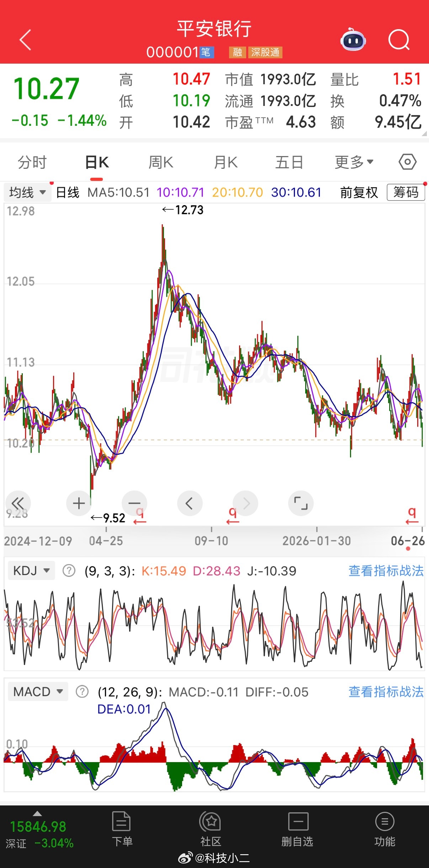
Task: Tap the 笔 badge next to 000001
Action: pyautogui.click(x=206, y=52)
